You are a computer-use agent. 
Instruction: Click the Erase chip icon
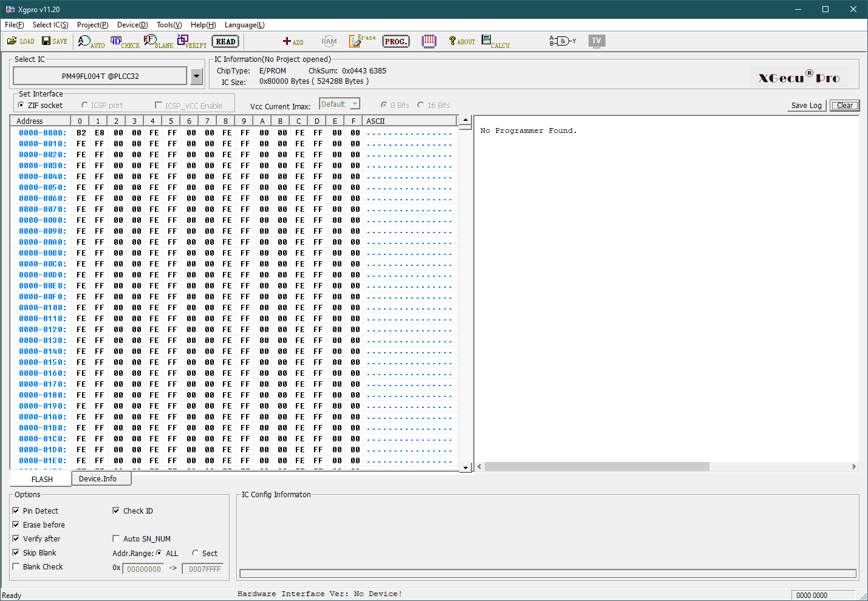[362, 41]
